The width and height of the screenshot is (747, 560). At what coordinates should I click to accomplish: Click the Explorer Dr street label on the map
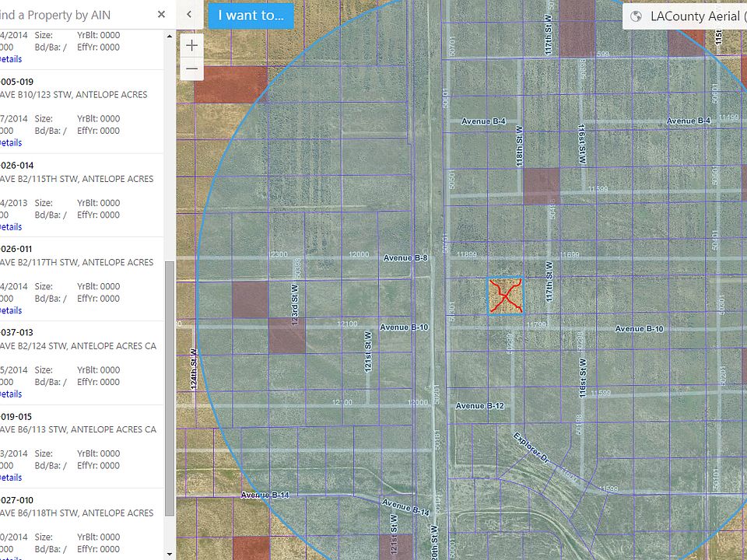531,448
